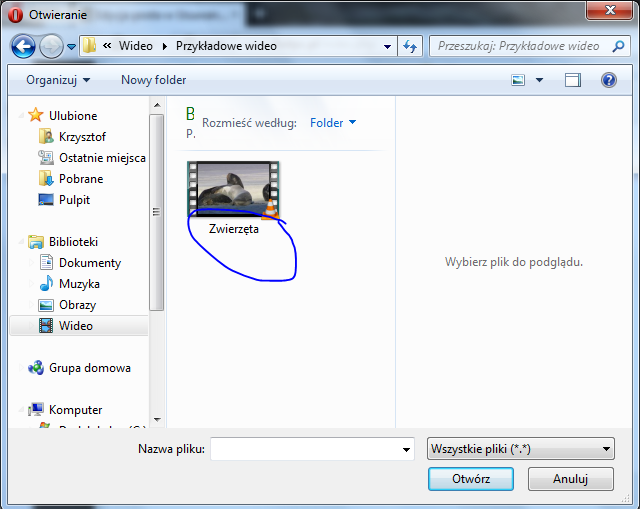Click the Pulpit desktop icon
Viewport: 640px width, 509px height.
[x=46, y=200]
